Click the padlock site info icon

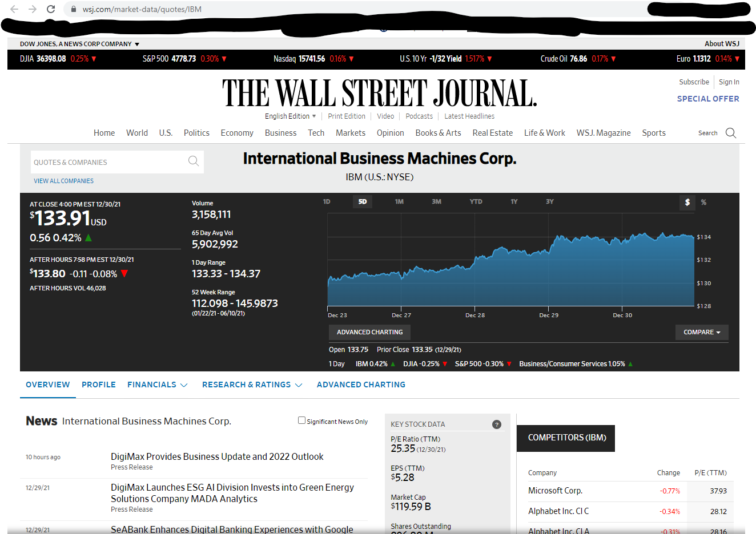click(73, 9)
